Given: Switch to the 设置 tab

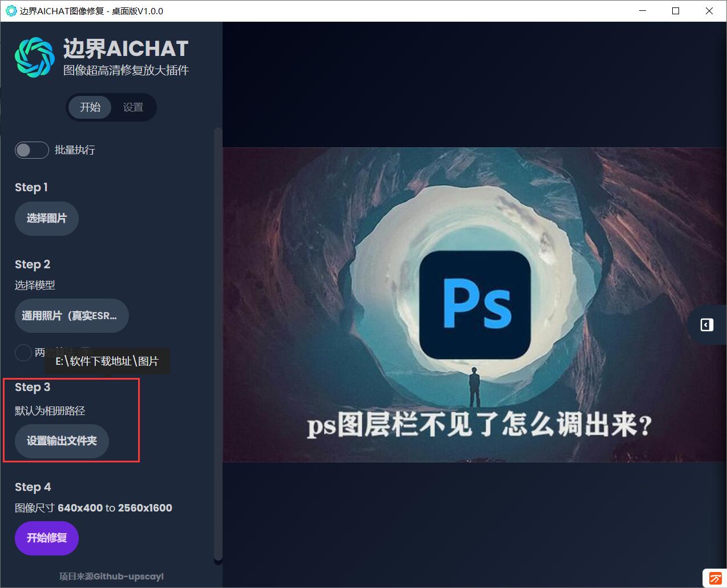Looking at the screenshot, I should (x=133, y=107).
